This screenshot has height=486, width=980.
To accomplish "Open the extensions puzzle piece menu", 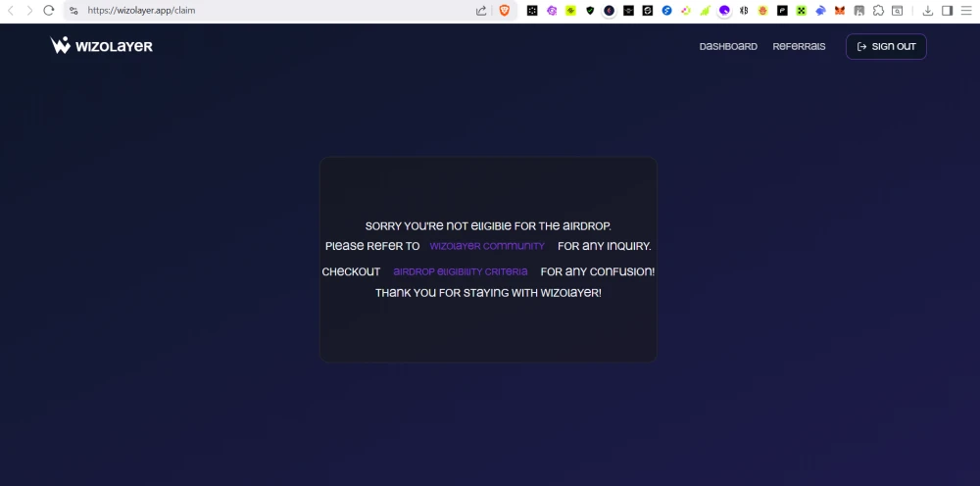I will (x=878, y=11).
